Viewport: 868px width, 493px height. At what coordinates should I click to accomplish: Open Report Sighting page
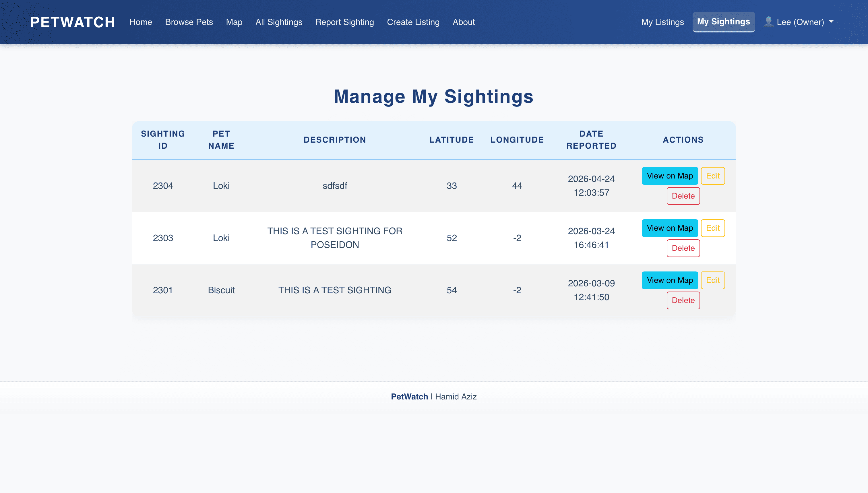[344, 22]
